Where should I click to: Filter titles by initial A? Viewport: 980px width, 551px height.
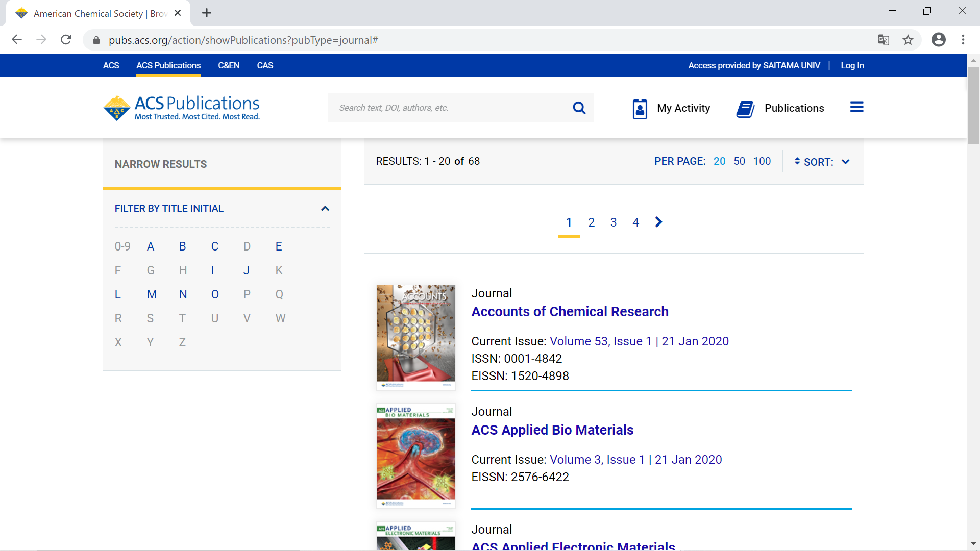pos(151,246)
